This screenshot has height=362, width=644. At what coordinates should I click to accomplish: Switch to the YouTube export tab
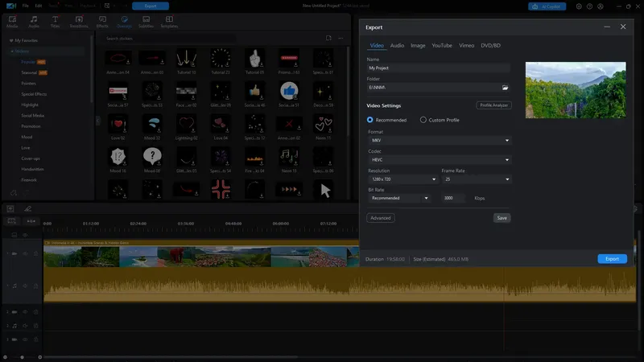pos(442,46)
